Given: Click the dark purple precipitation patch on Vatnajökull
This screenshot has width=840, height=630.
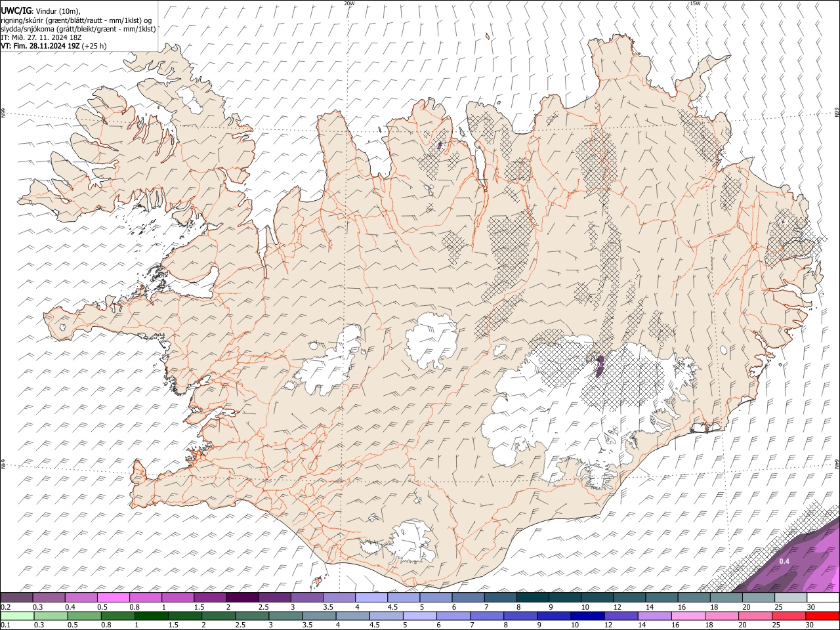Looking at the screenshot, I should tap(599, 367).
